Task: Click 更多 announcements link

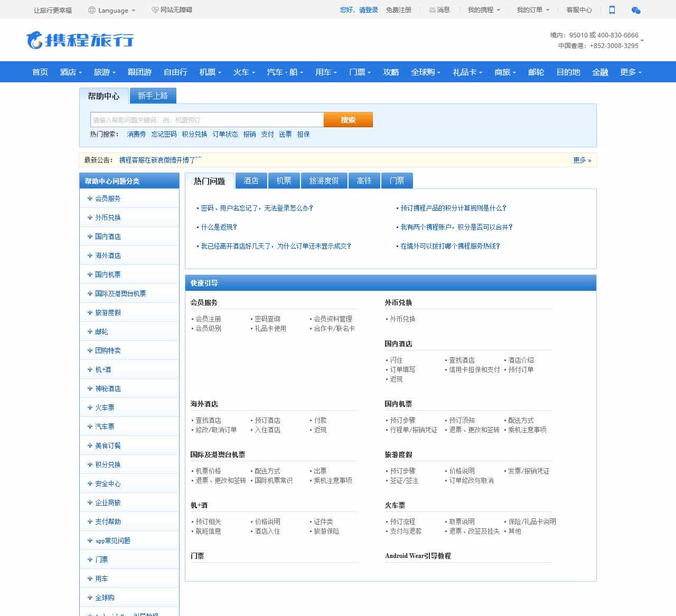Action: pos(582,160)
